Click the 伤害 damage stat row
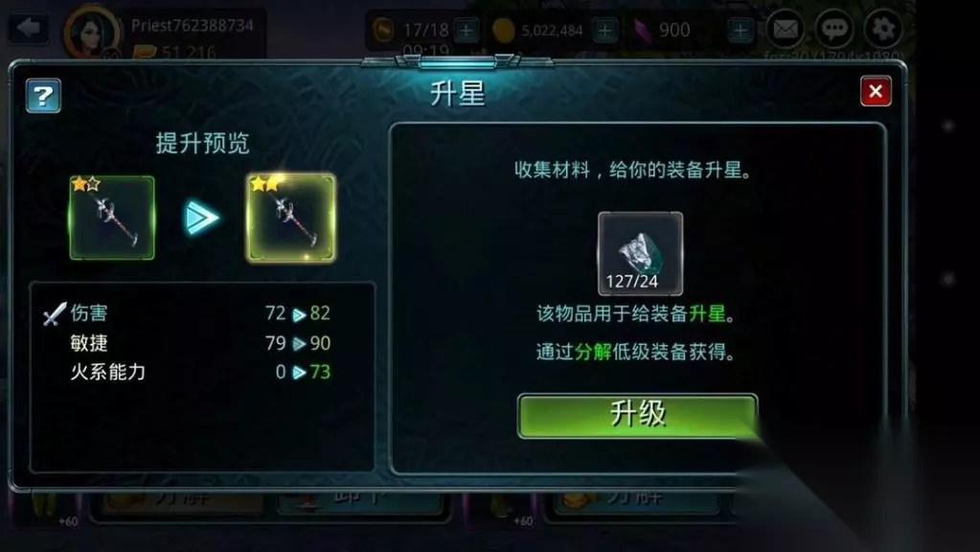This screenshot has height=552, width=980. 188,313
